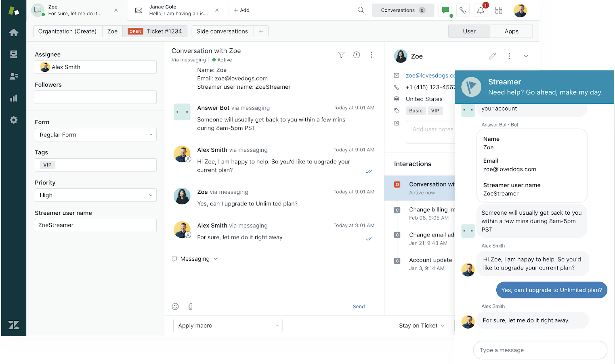Open the Stay on Ticket dropdown
This screenshot has height=364, width=615.
pos(422,326)
